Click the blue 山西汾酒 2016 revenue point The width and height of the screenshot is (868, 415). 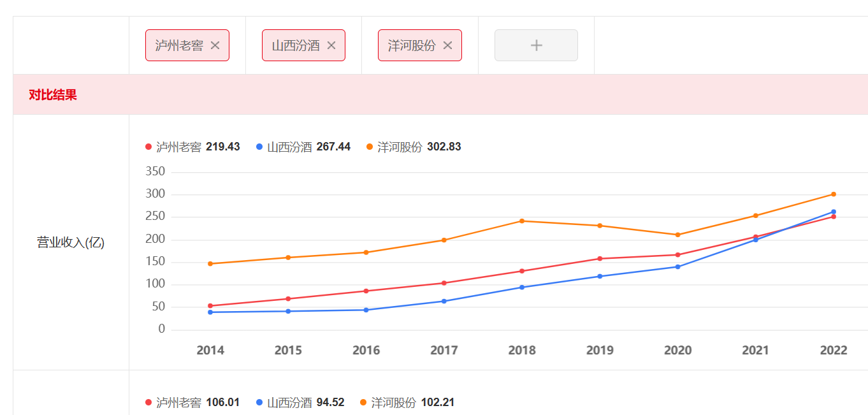[x=366, y=310]
